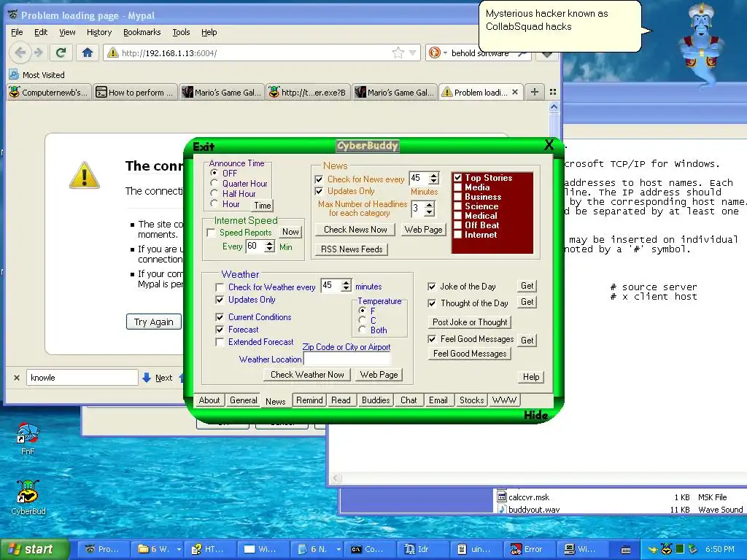The image size is (747, 560).
Task: Bookmark page with the star icon
Action: (x=398, y=52)
